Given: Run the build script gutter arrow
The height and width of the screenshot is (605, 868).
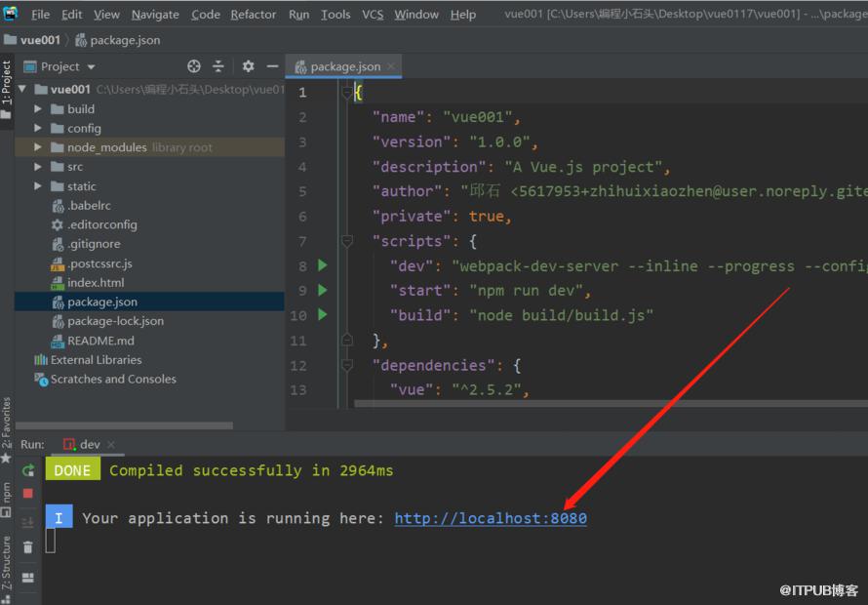Looking at the screenshot, I should tap(323, 314).
